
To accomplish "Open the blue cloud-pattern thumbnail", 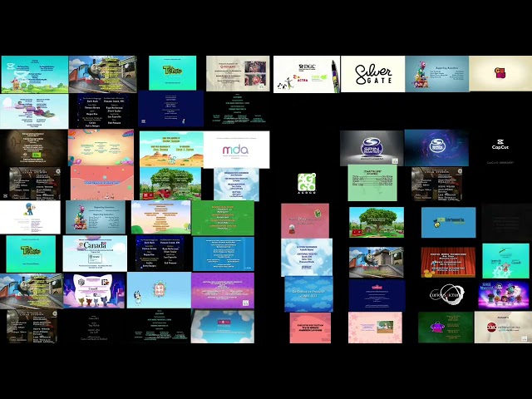I will point(308,294).
